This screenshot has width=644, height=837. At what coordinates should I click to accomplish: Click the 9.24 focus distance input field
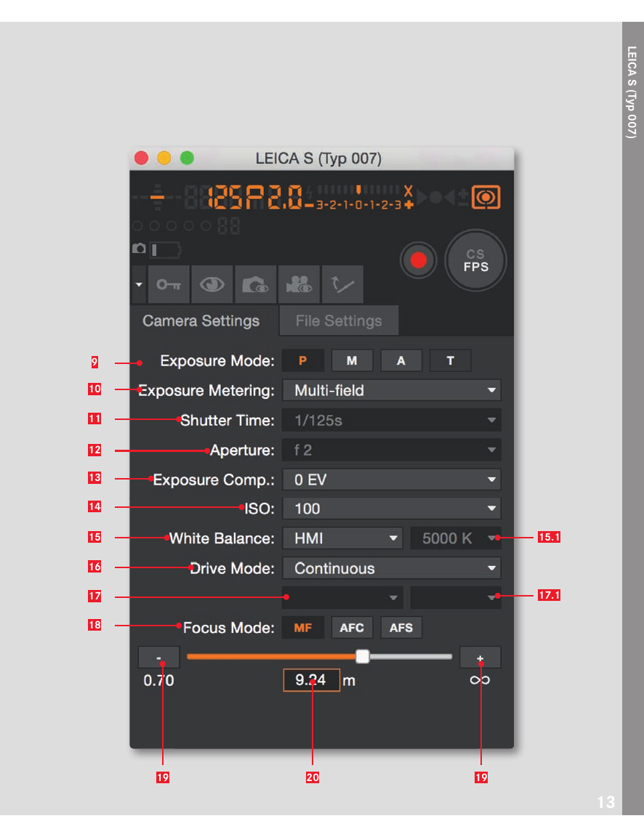311,680
